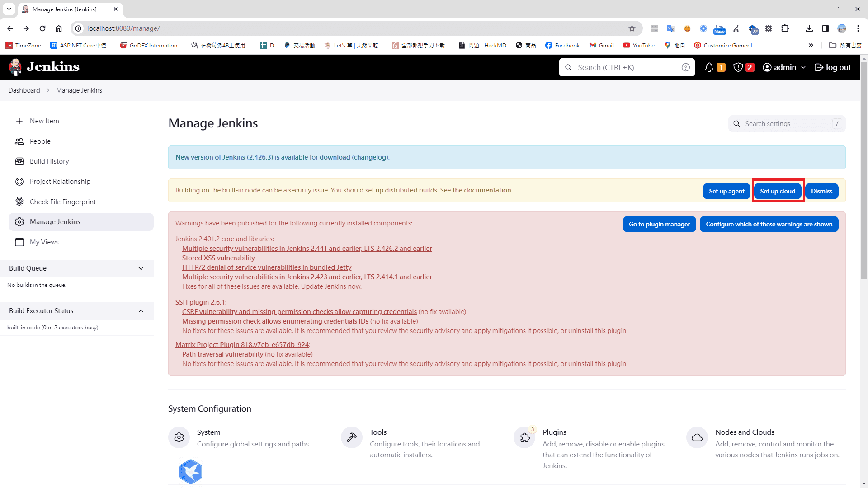Click the New Item plus icon
868x488 pixels.
pyautogui.click(x=19, y=121)
